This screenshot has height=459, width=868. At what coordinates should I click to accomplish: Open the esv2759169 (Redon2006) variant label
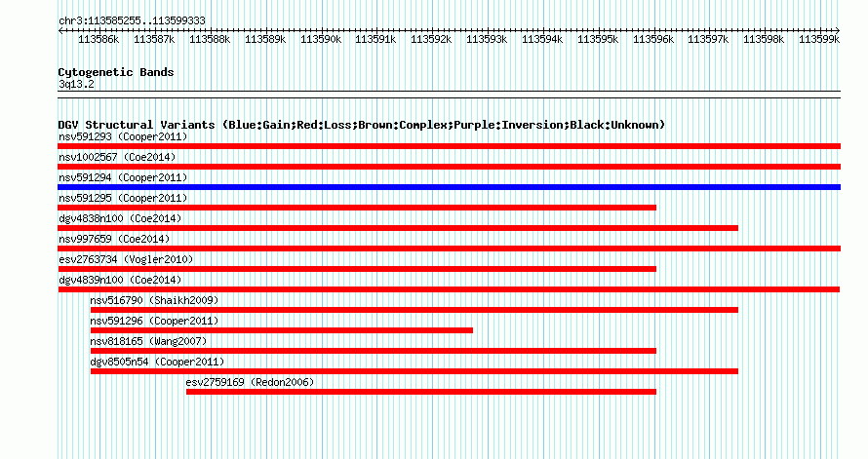250,382
